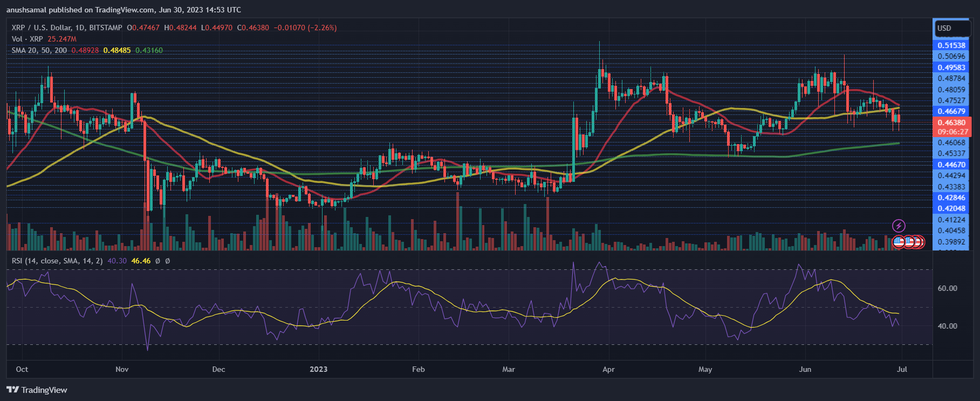
Task: Click the change value −0.01070 (−2.26%)
Action: pyautogui.click(x=305, y=28)
